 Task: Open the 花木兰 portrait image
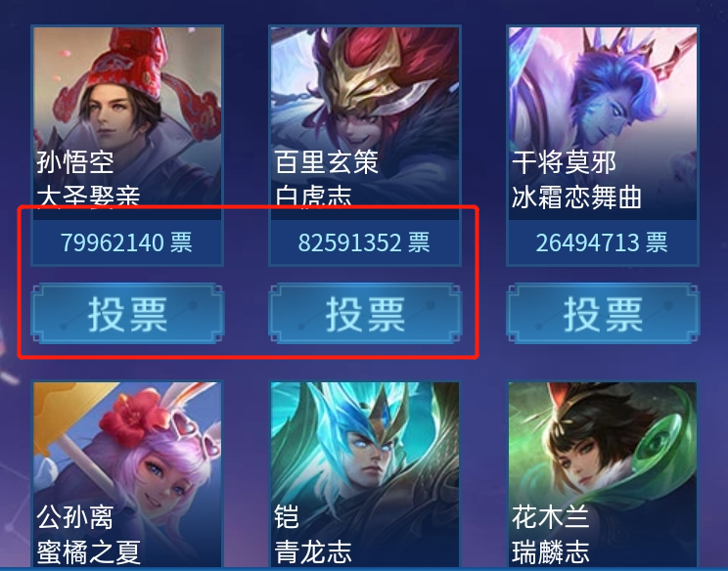[603, 474]
